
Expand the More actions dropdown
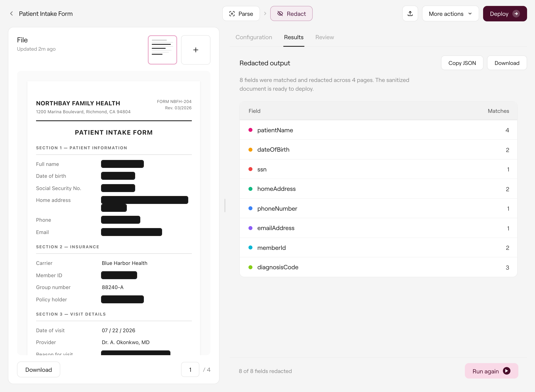450,13
